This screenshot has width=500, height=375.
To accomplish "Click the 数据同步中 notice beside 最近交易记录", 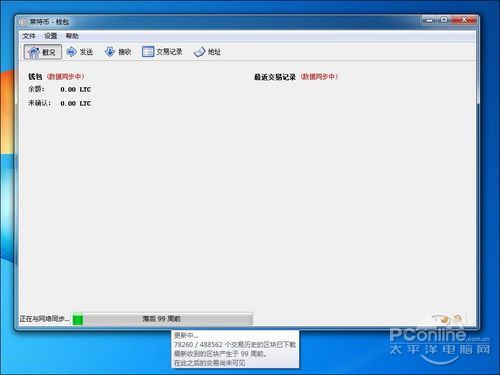I will [320, 77].
